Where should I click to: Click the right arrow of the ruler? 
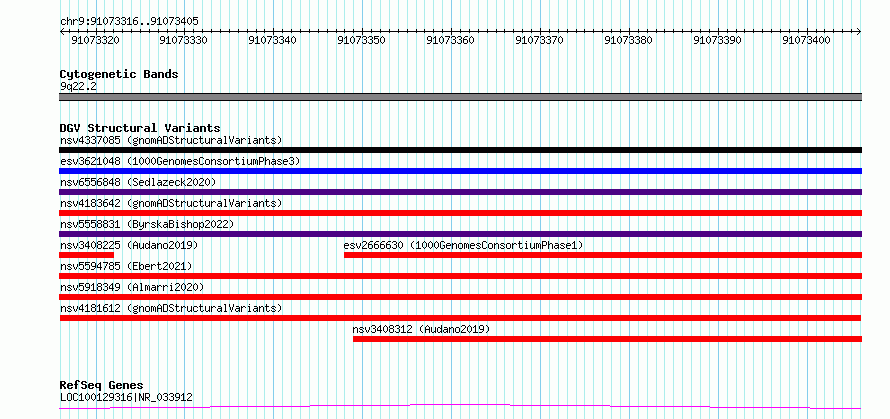[x=859, y=32]
